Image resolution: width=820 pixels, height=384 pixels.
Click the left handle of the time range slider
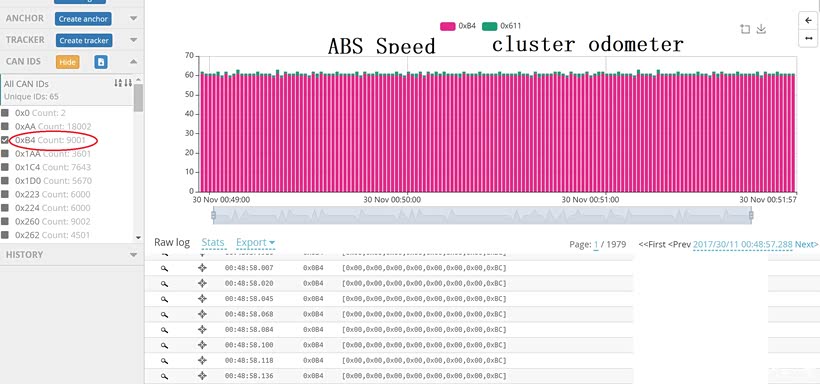click(213, 215)
